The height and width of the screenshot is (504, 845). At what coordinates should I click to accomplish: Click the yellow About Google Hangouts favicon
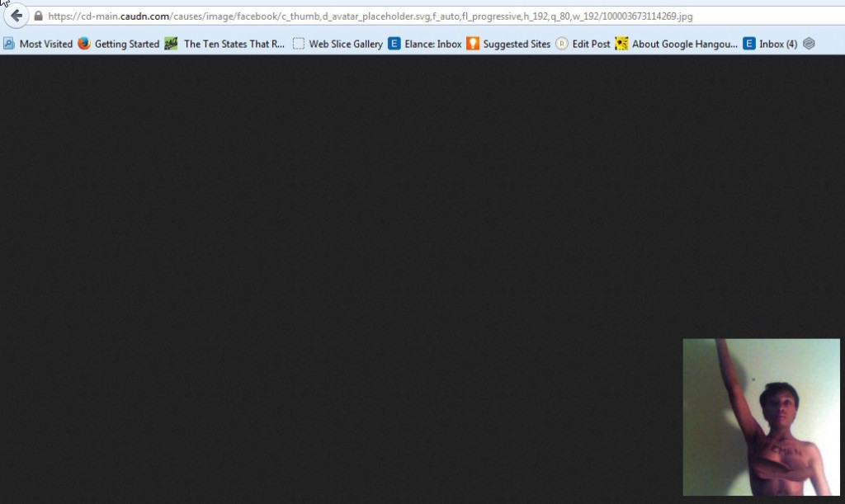click(621, 44)
